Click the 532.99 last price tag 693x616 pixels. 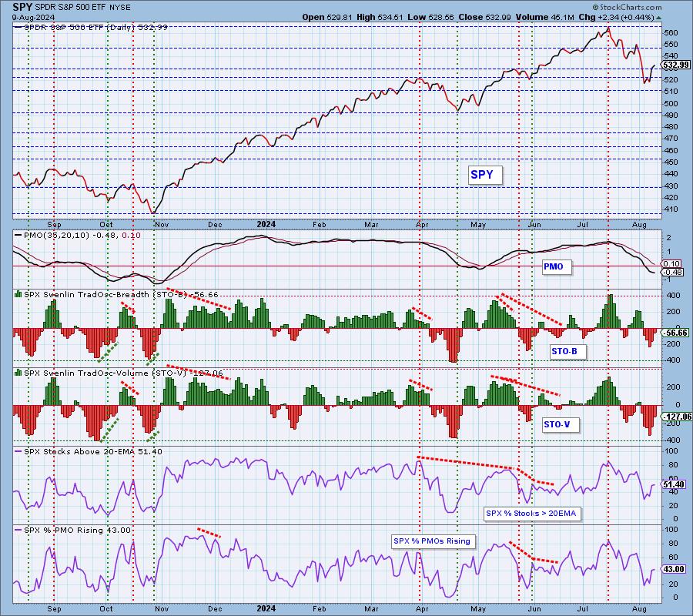point(676,65)
